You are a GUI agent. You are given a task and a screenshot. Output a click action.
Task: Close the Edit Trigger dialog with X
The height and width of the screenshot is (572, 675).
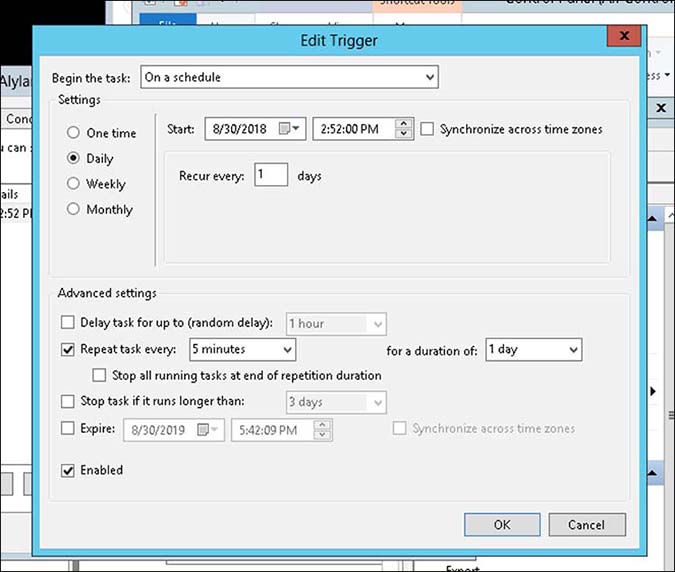(x=624, y=37)
